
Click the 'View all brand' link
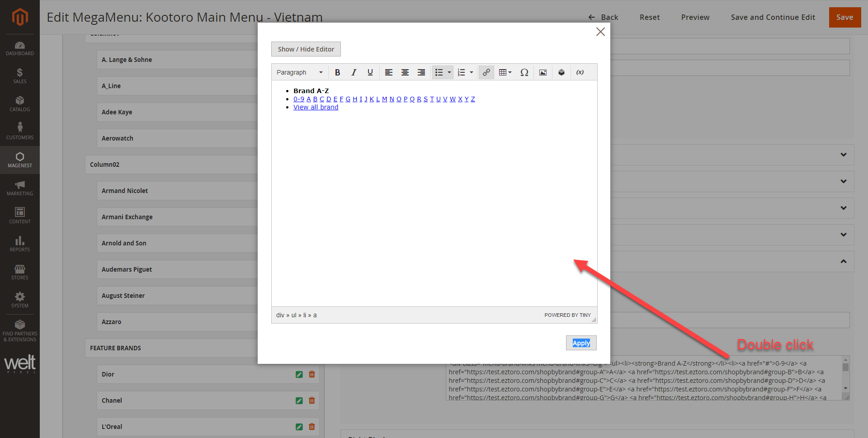[316, 107]
